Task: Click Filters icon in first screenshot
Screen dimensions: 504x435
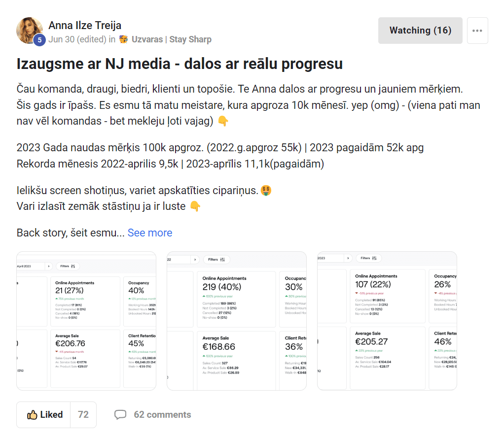Action: tap(73, 266)
